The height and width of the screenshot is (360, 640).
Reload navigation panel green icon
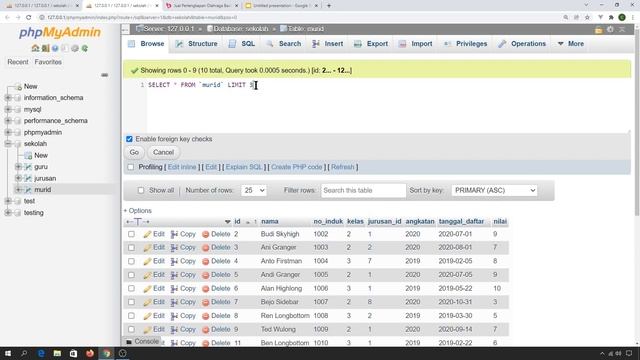click(x=85, y=48)
